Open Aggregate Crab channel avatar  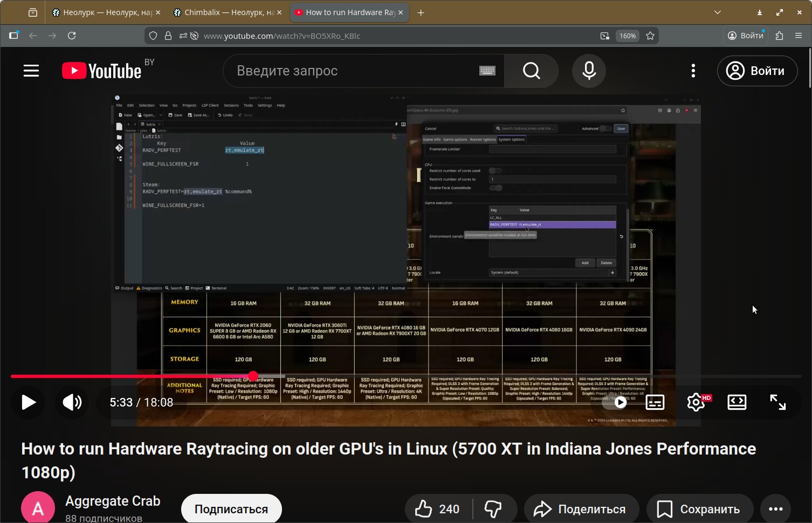click(x=38, y=508)
